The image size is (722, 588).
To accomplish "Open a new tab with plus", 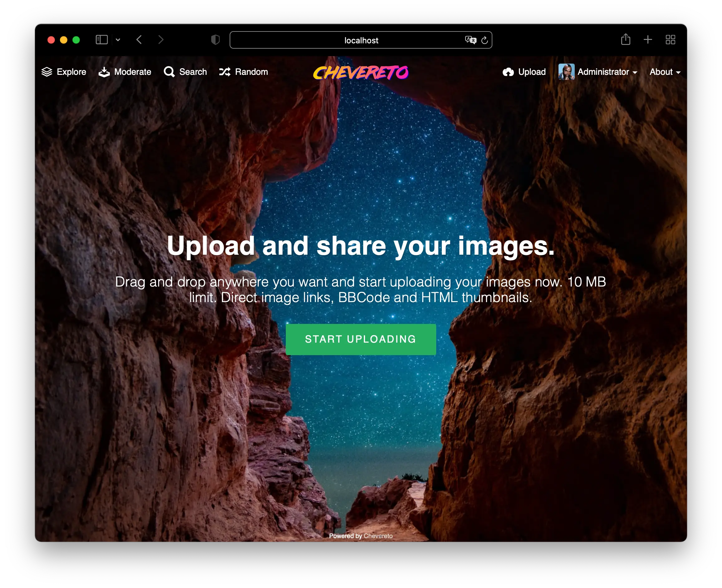I will (648, 40).
